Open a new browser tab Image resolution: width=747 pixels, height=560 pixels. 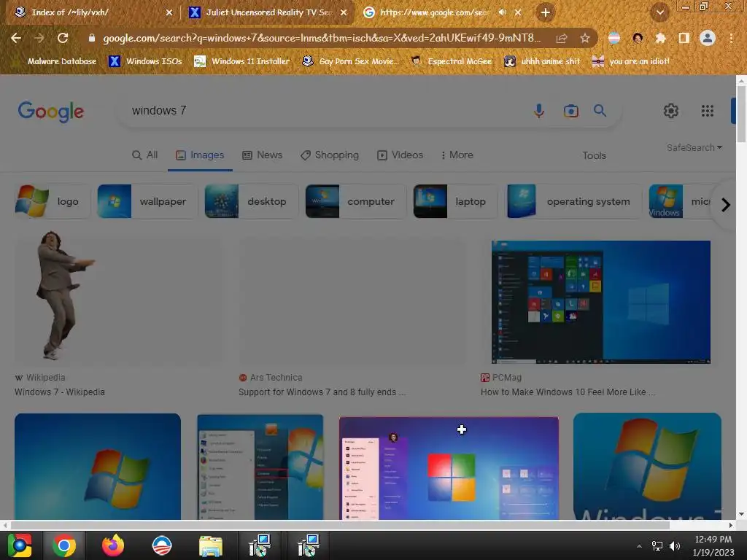546,12
